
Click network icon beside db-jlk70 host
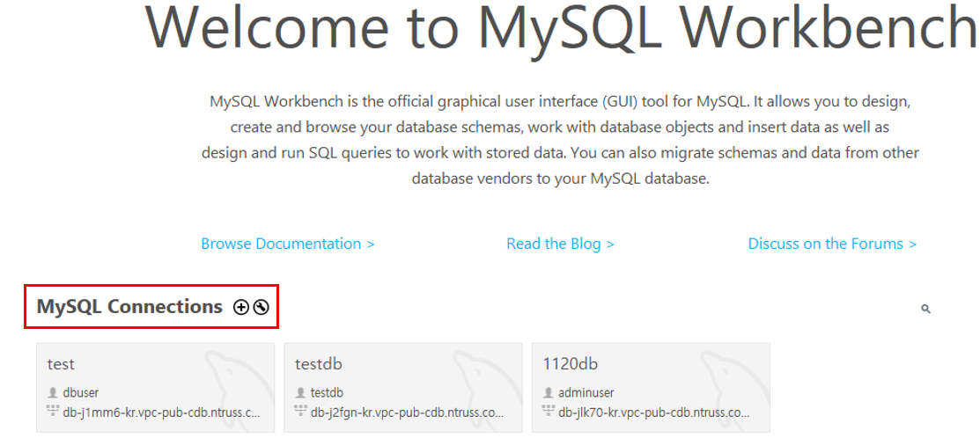pyautogui.click(x=549, y=411)
